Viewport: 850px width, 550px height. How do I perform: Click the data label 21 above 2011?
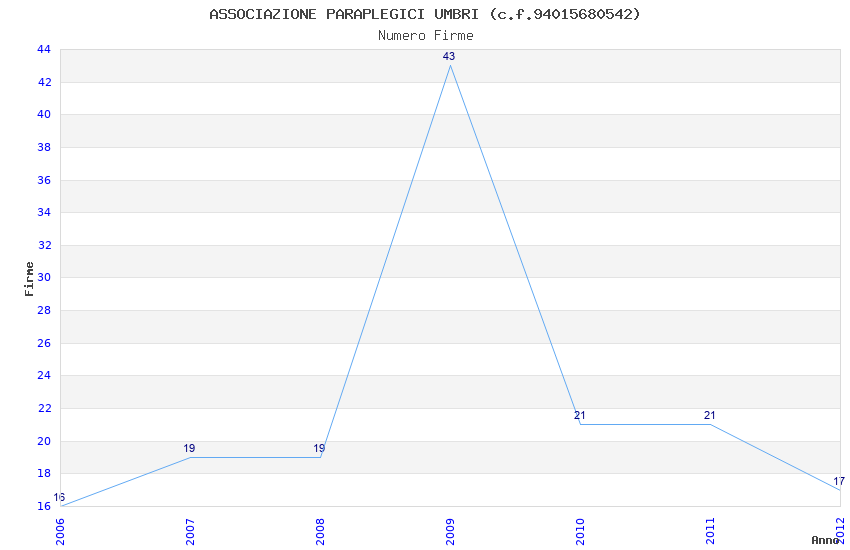tap(710, 416)
